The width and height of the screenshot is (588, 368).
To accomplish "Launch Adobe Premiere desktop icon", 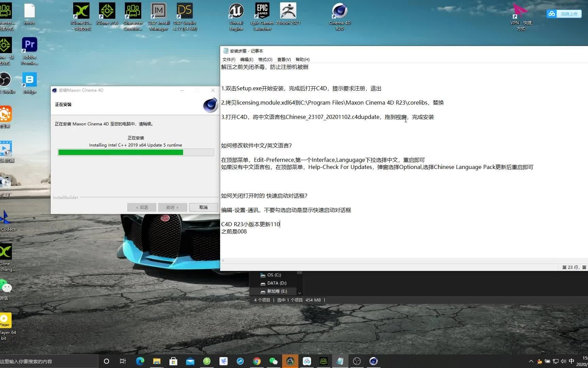I will click(x=29, y=51).
